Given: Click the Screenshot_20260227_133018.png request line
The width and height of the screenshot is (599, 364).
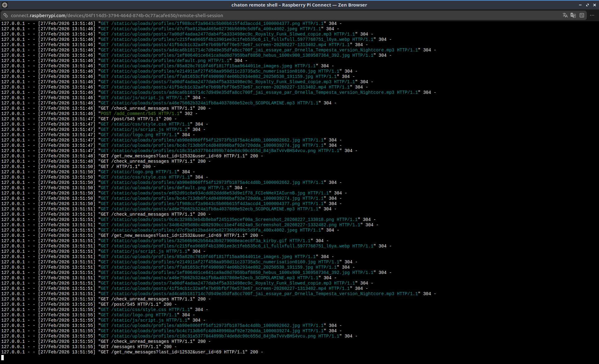Looking at the screenshot, I should click(229, 220).
